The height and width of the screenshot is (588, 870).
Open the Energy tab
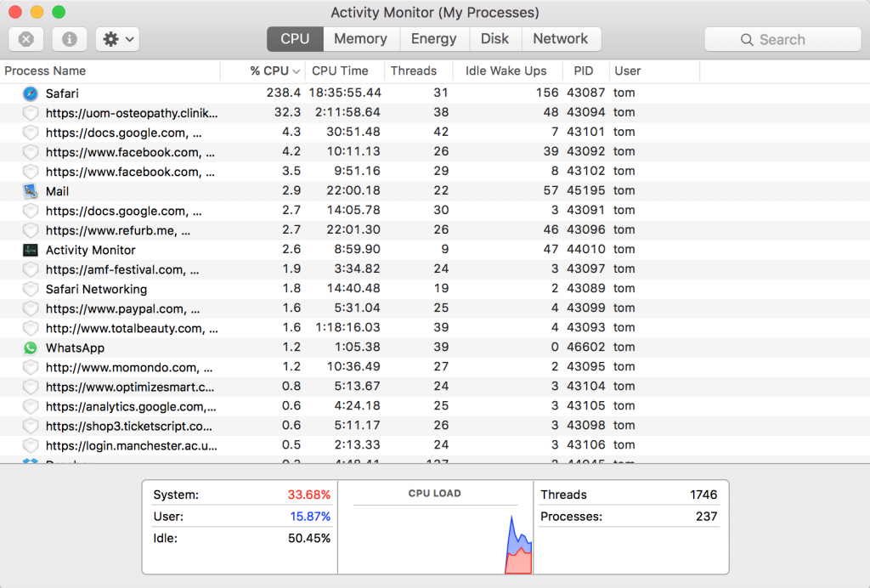[434, 39]
